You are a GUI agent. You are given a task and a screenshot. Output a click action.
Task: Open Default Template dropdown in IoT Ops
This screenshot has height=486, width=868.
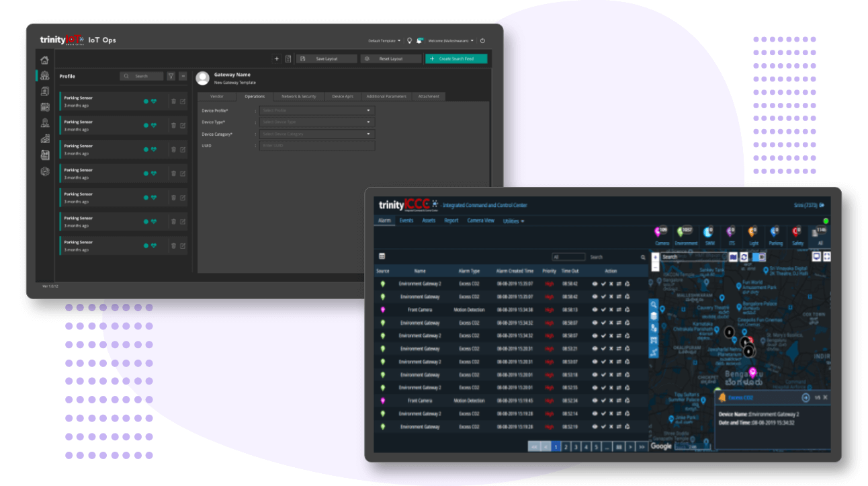(384, 40)
